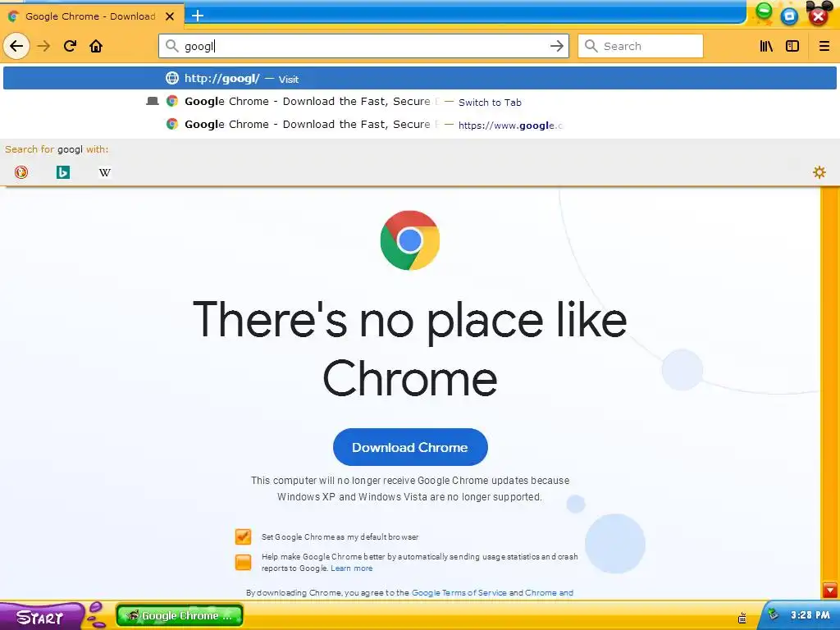Click the small tray icon left of notification area
The image size is (840, 630).
coord(742,618)
